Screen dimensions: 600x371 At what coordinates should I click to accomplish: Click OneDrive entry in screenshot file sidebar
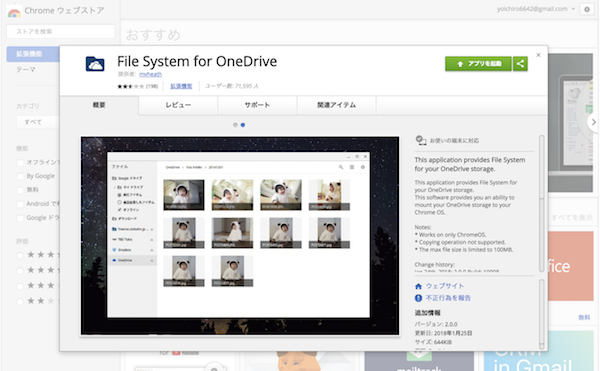[132, 260]
